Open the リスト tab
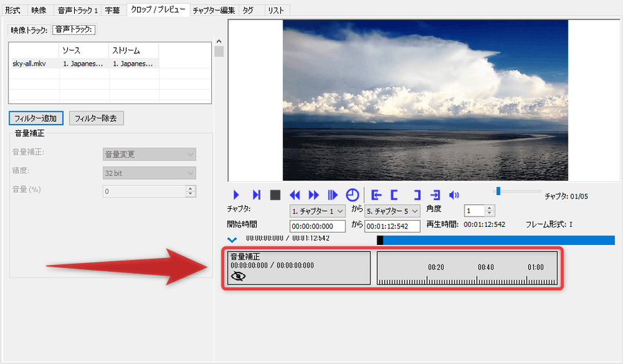This screenshot has height=364, width=623. tap(276, 10)
